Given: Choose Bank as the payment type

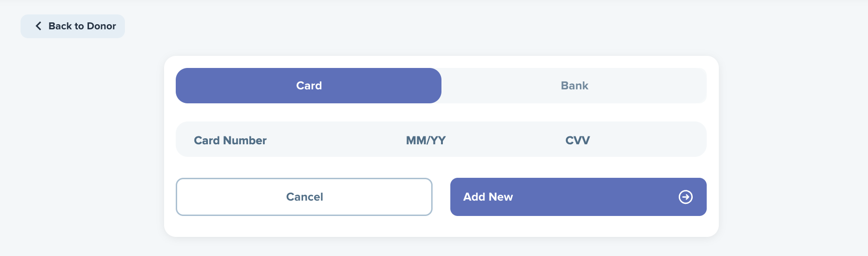Looking at the screenshot, I should [574, 86].
